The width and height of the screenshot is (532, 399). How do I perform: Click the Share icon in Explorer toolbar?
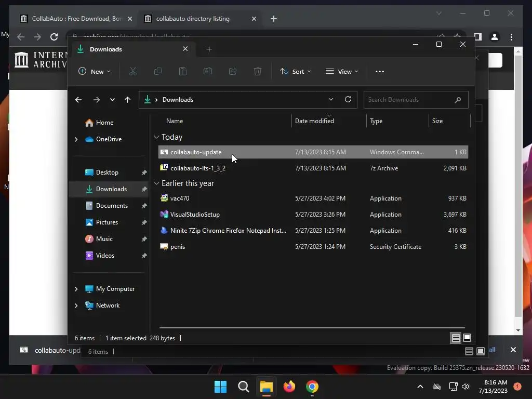click(233, 72)
